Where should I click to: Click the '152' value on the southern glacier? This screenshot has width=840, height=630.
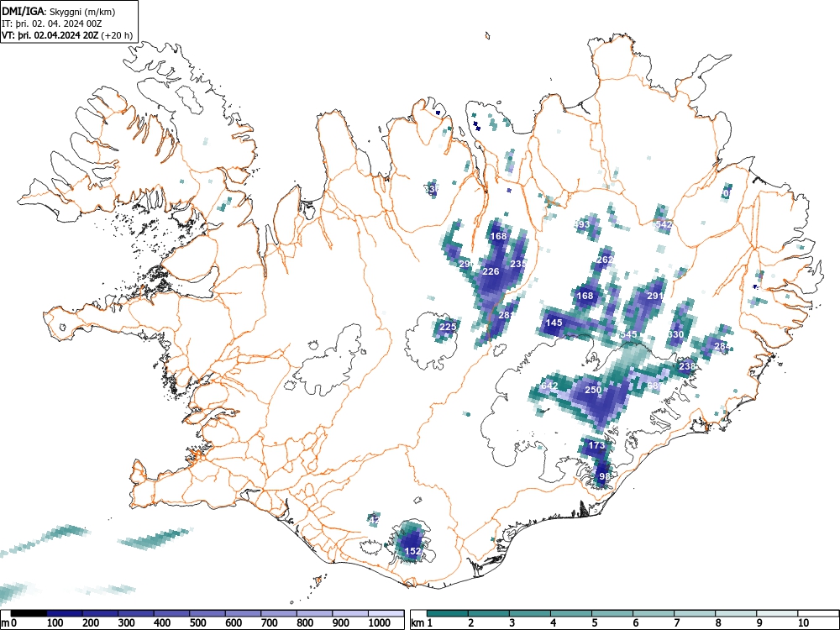(412, 551)
